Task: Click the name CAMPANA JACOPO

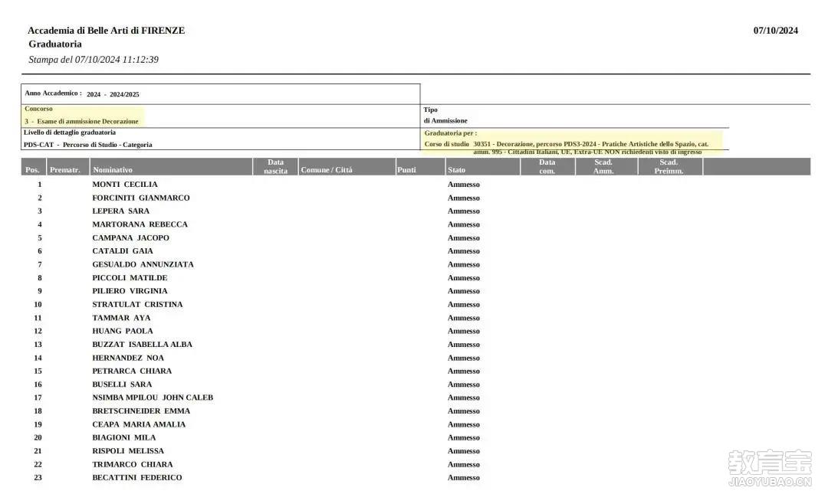Action: pos(130,238)
